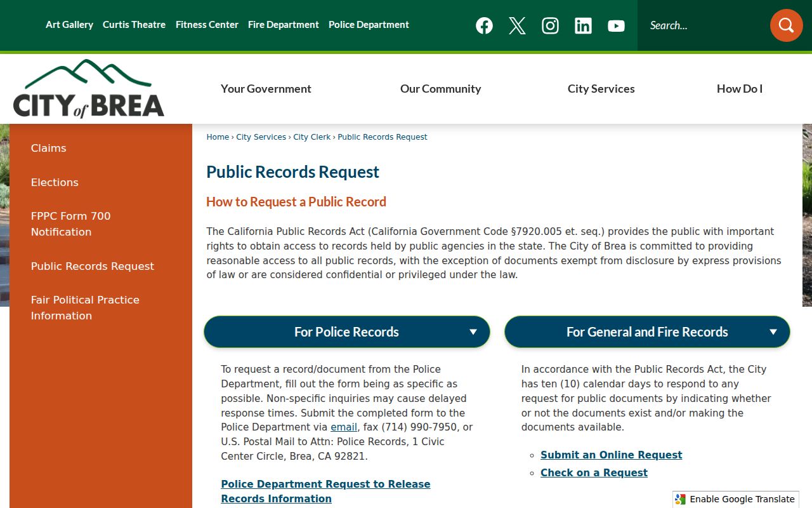Click the For Police Records header text
The image size is (812, 508).
(346, 332)
